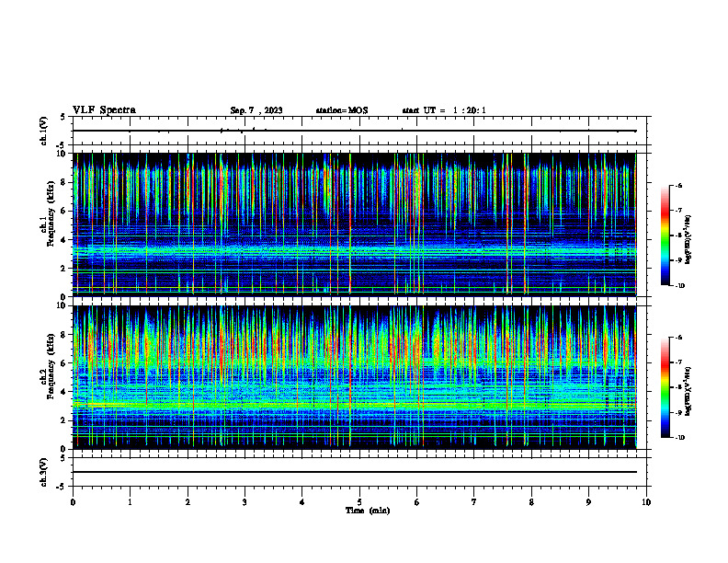This screenshot has height=563, width=728.
Task: Click the "6" tick on the time axis
Action: [417, 502]
